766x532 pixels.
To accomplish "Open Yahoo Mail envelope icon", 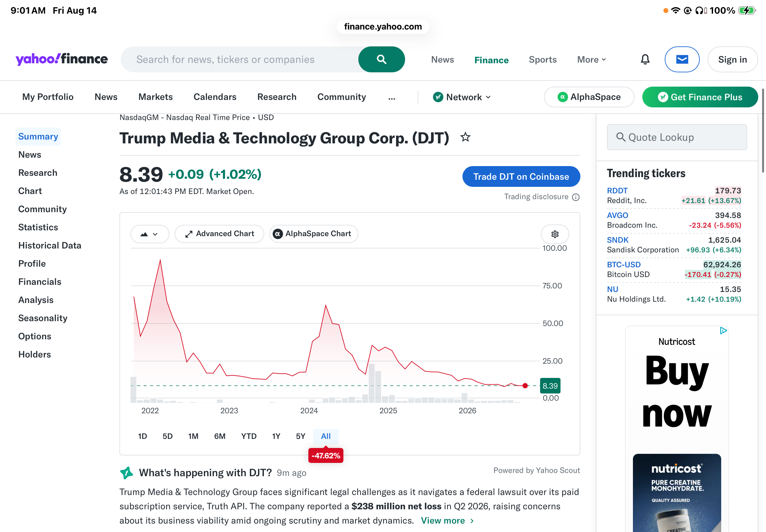I will pyautogui.click(x=682, y=59).
